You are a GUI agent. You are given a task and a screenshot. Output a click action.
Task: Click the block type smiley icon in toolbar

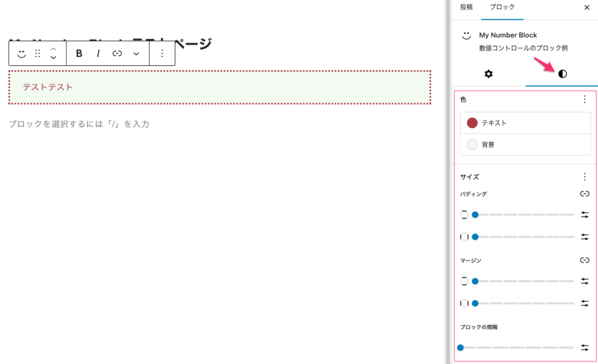click(x=22, y=54)
